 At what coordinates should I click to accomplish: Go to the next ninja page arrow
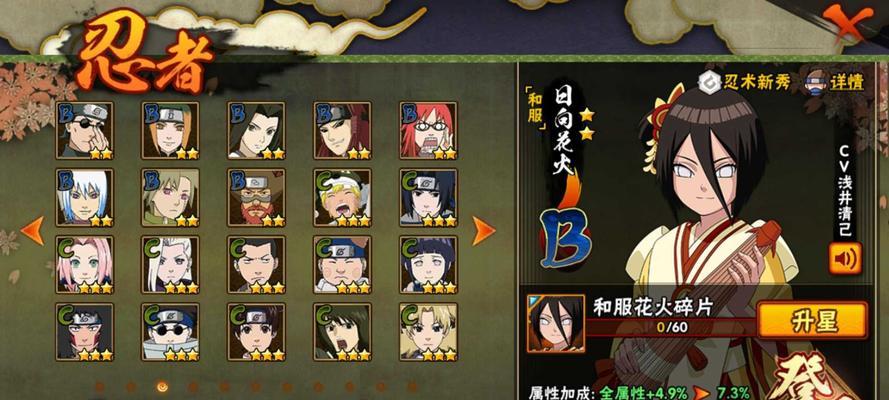click(x=484, y=231)
